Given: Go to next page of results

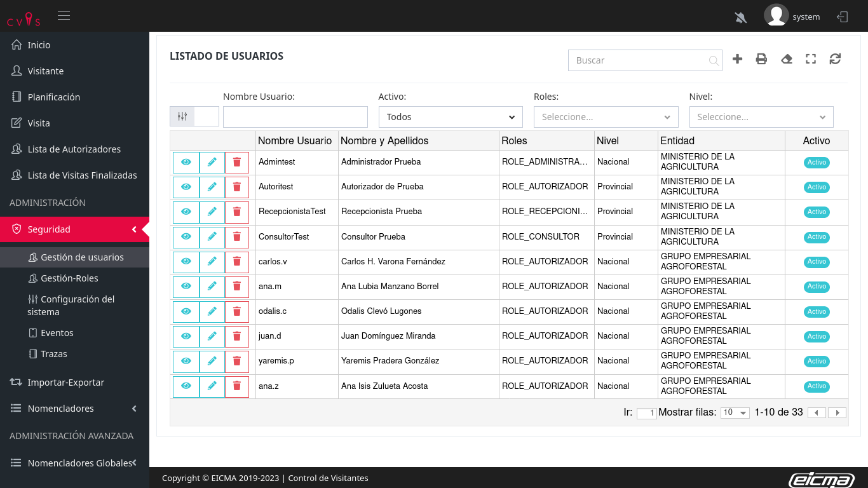Looking at the screenshot, I should pyautogui.click(x=837, y=413).
